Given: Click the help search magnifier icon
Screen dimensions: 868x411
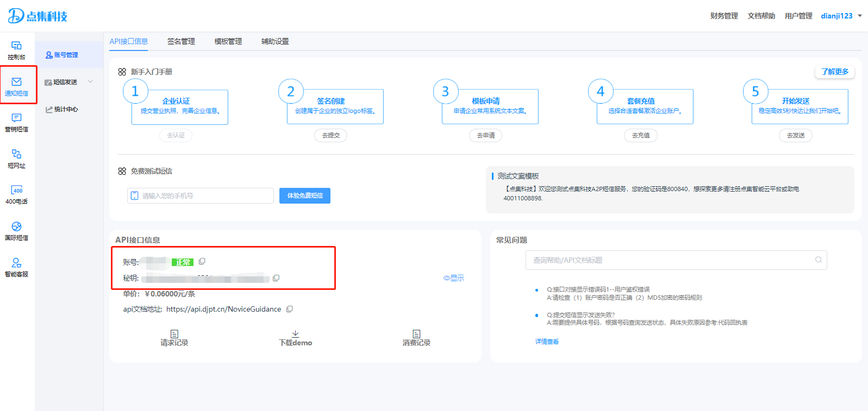Looking at the screenshot, I should tap(818, 260).
